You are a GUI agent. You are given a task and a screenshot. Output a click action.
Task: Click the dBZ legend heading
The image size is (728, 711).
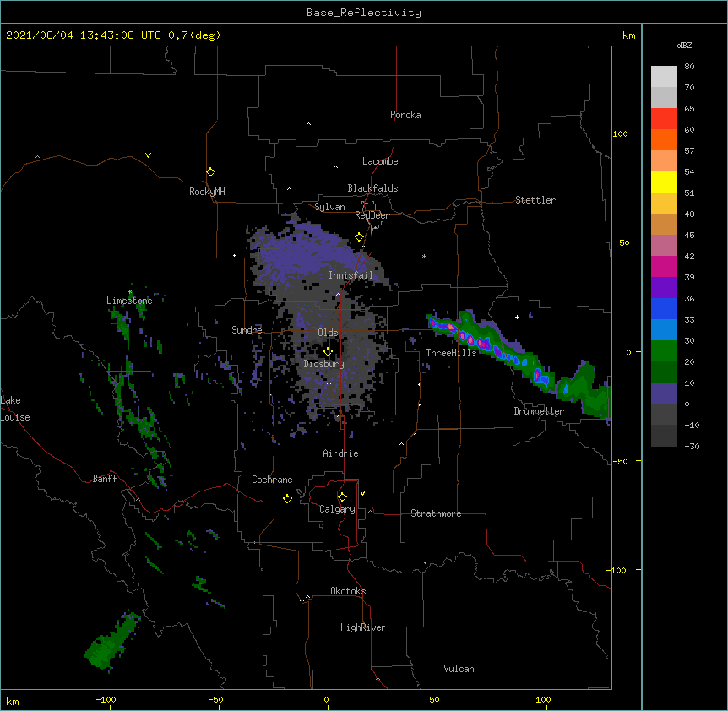[x=684, y=45]
